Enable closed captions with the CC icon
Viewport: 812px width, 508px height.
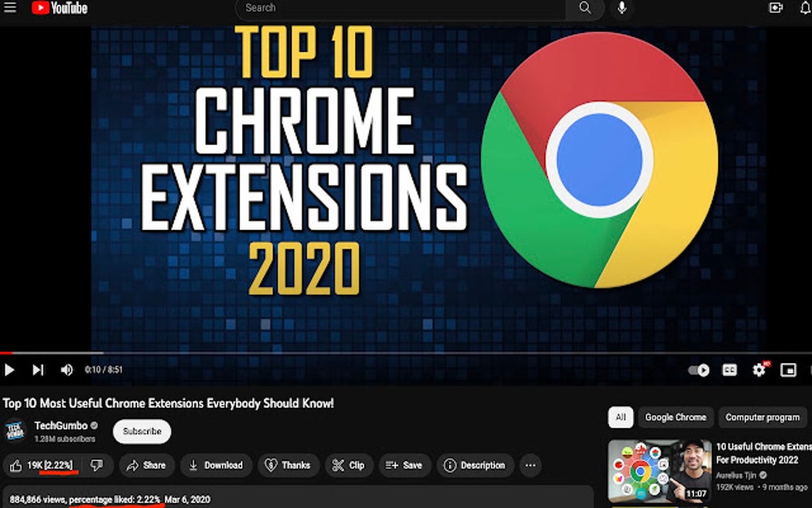[x=730, y=370]
